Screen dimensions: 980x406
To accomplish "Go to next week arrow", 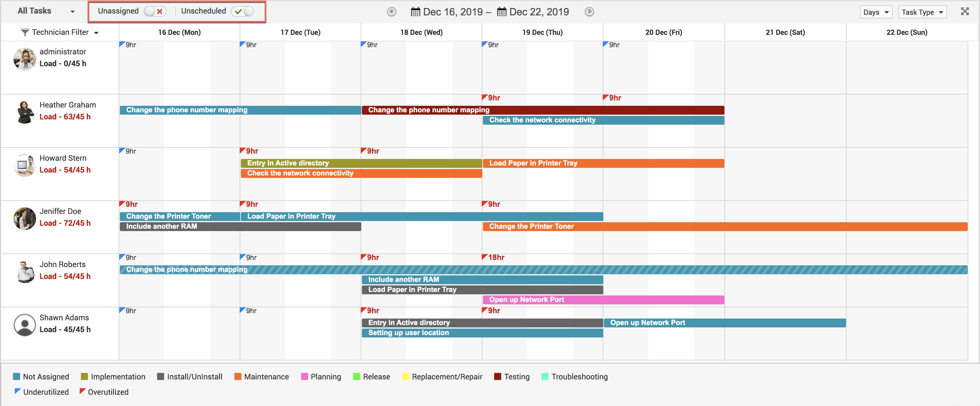I will [589, 12].
